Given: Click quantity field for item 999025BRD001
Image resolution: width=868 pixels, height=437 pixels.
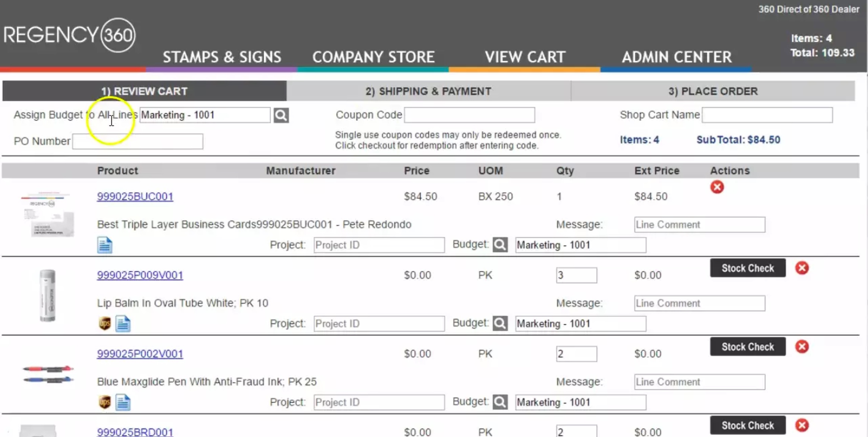Looking at the screenshot, I should tap(576, 431).
